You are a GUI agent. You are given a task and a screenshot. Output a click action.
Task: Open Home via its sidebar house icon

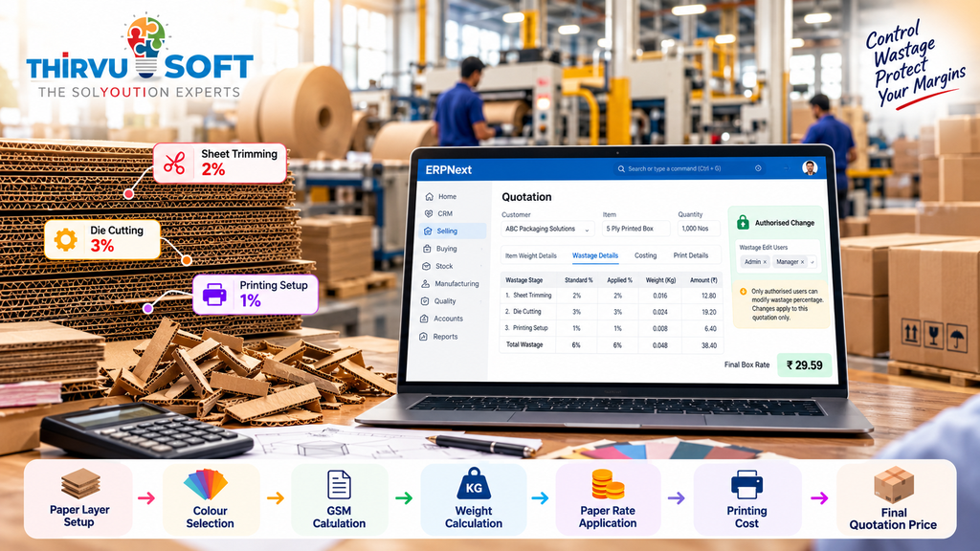(x=430, y=196)
